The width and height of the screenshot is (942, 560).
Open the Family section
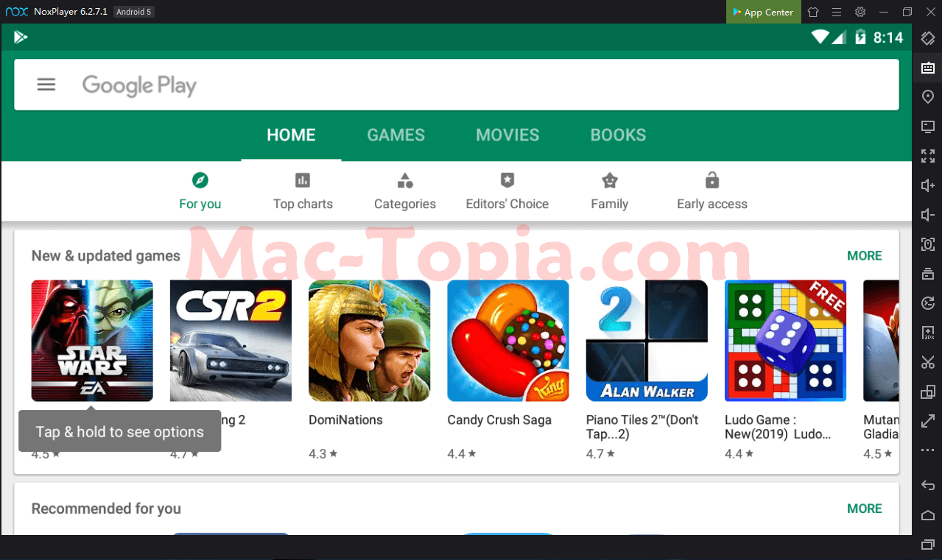(x=610, y=191)
